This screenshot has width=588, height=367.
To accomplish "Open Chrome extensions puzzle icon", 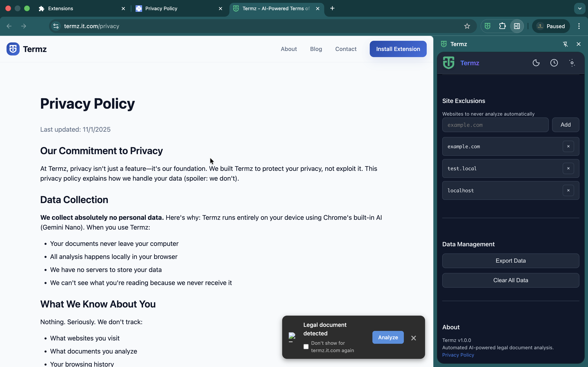I will pyautogui.click(x=502, y=26).
